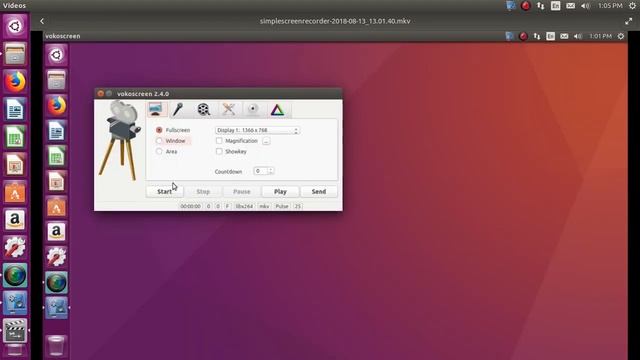Image resolution: width=640 pixels, height=360 pixels.
Task: Click Firefox in the recorded video's launcher
Action: (x=56, y=105)
